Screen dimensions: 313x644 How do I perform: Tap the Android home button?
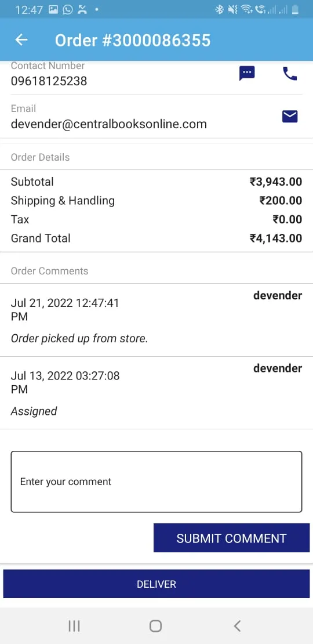pos(155,626)
